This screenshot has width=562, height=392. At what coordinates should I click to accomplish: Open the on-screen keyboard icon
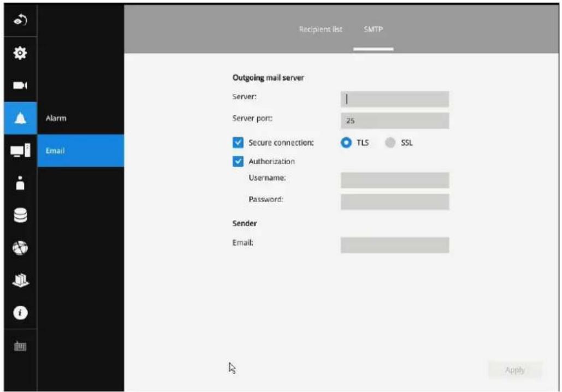20,346
